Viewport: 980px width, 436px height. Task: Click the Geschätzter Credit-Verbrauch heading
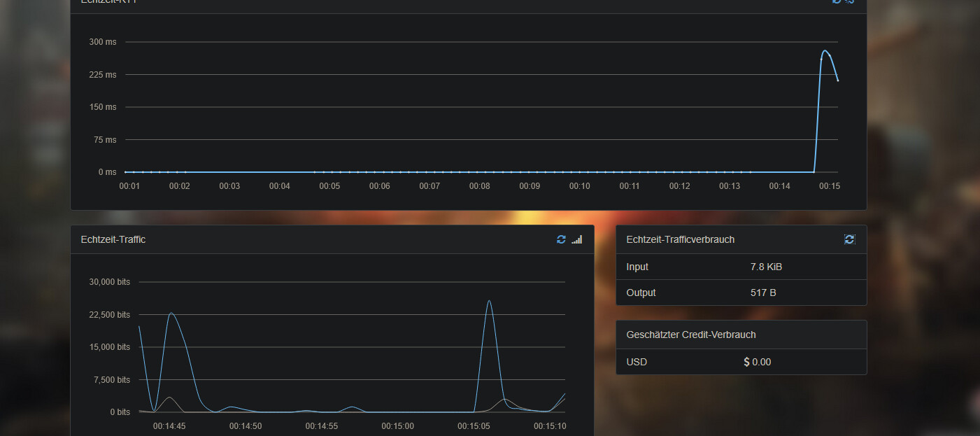(690, 335)
